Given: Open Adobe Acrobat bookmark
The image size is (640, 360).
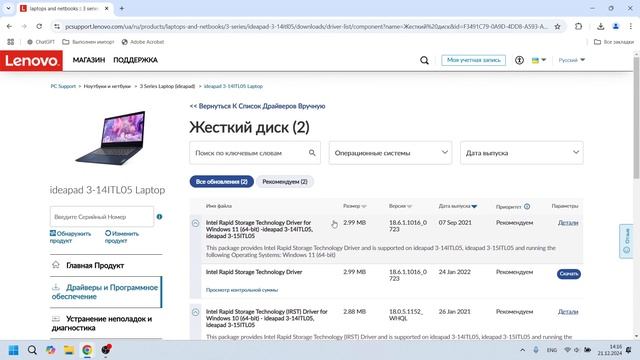Looking at the screenshot, I should [x=143, y=42].
